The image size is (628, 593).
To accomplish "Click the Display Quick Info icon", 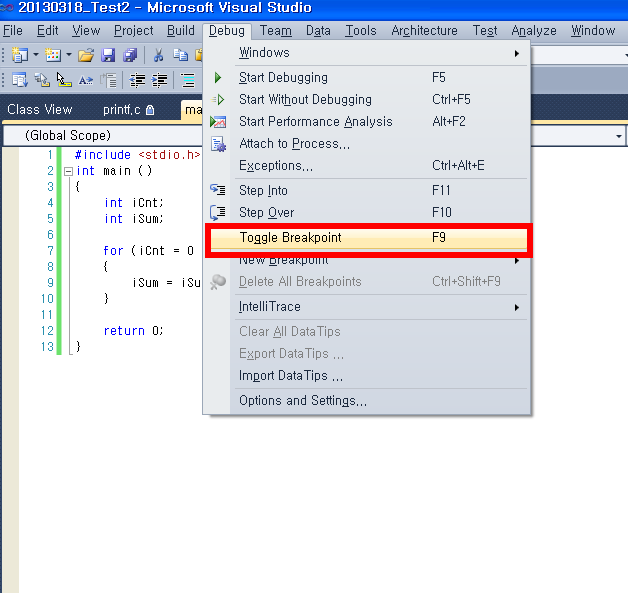I will (x=63, y=80).
